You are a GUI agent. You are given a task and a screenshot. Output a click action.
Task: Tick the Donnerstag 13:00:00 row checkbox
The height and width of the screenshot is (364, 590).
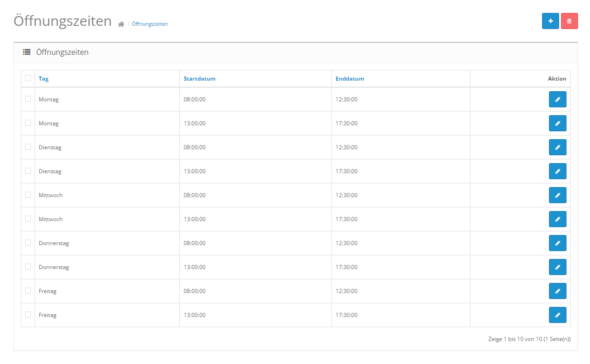[28, 267]
